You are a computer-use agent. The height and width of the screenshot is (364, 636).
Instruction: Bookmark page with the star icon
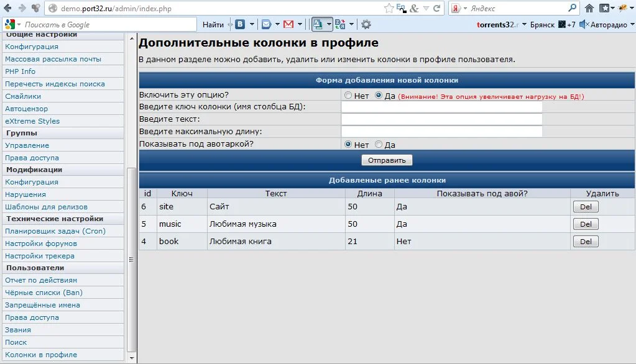pyautogui.click(x=389, y=8)
